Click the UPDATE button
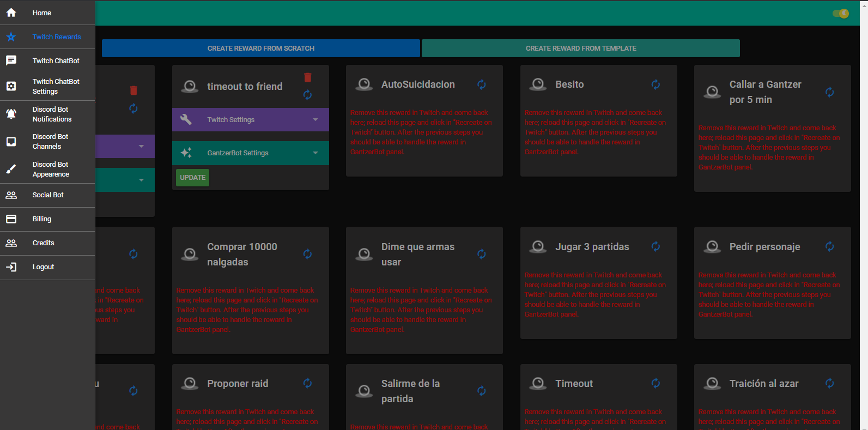868x430 pixels. point(193,178)
